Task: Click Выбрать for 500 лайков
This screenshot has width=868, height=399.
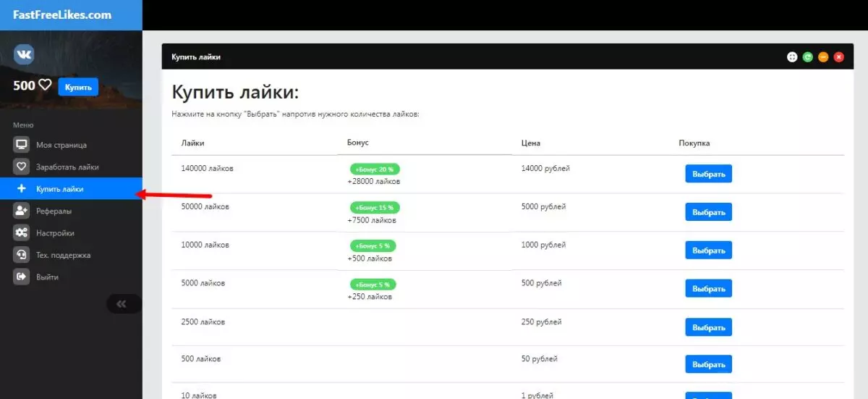Action: (x=709, y=364)
